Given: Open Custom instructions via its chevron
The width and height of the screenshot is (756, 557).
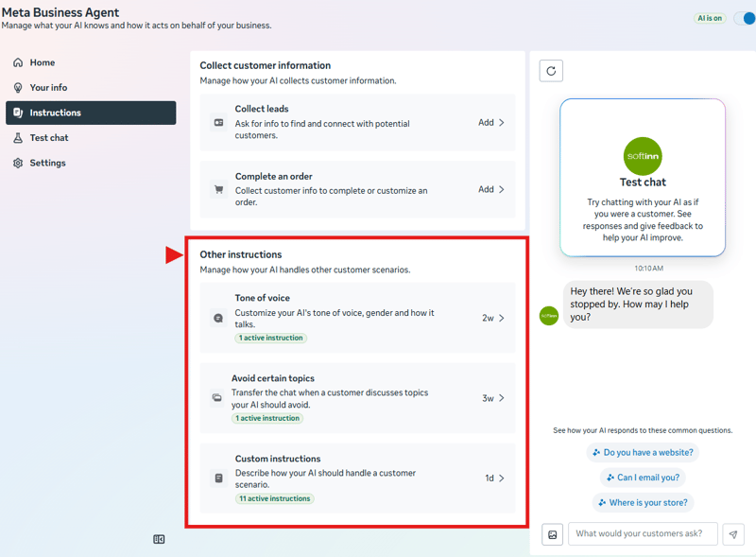Looking at the screenshot, I should 502,478.
